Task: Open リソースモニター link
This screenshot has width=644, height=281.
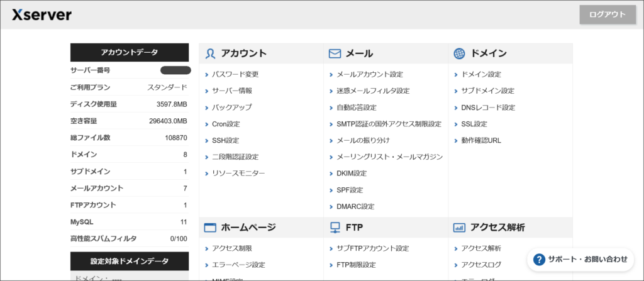Action: (238, 174)
